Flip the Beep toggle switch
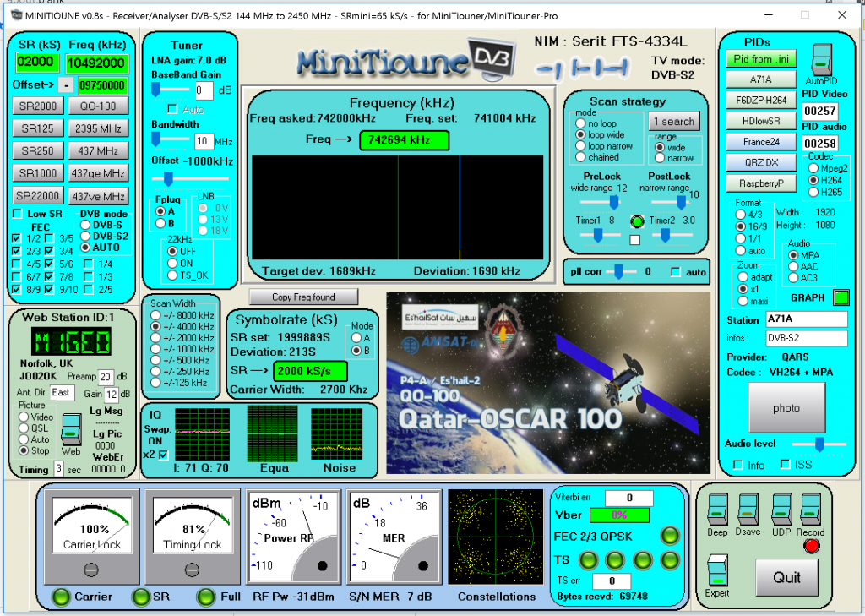The height and width of the screenshot is (616, 865). [717, 510]
